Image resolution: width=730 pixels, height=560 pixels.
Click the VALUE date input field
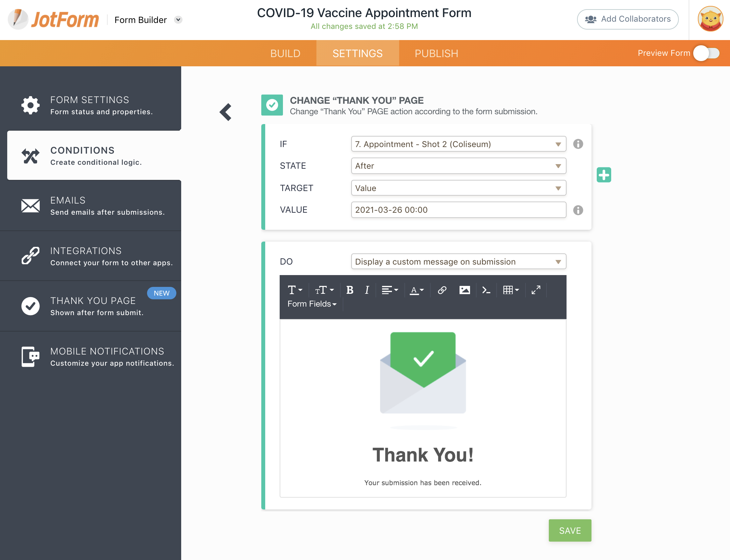tap(458, 210)
